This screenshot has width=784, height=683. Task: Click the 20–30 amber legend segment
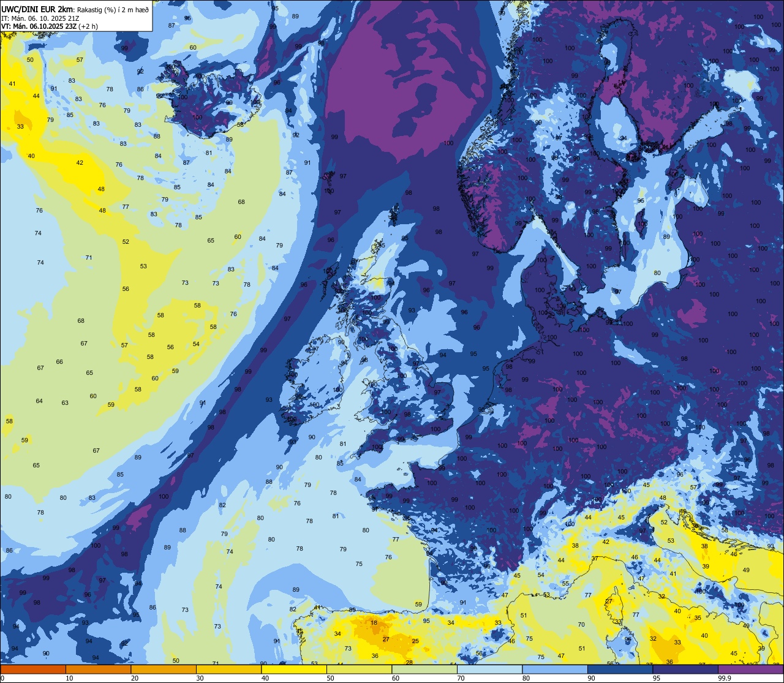click(164, 669)
